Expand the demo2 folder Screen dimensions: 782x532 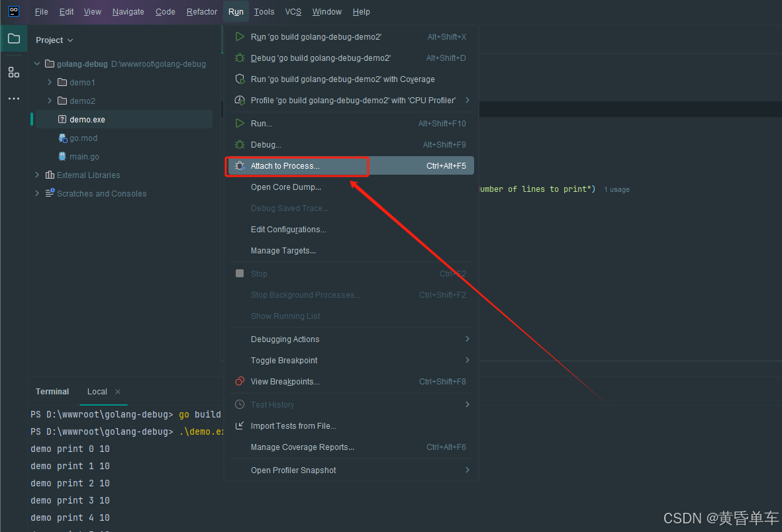pos(50,101)
